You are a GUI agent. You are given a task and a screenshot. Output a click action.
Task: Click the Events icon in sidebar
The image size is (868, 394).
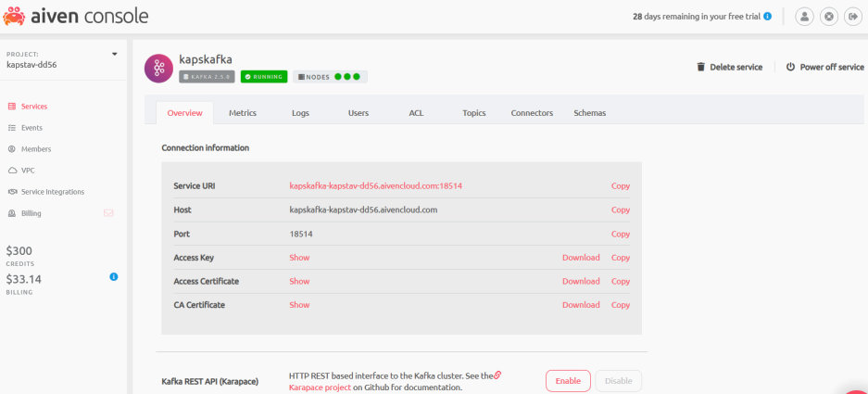12,128
